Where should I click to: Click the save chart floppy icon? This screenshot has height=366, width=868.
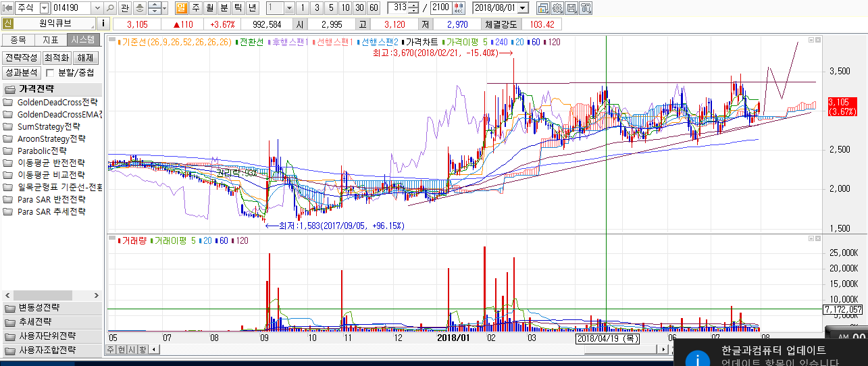click(571, 8)
